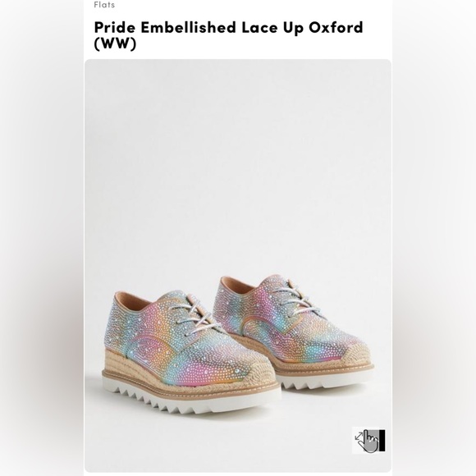Screen dimensions: 476x476
Task: Click the tan inner lining of left shoe
Action: tap(134, 297)
